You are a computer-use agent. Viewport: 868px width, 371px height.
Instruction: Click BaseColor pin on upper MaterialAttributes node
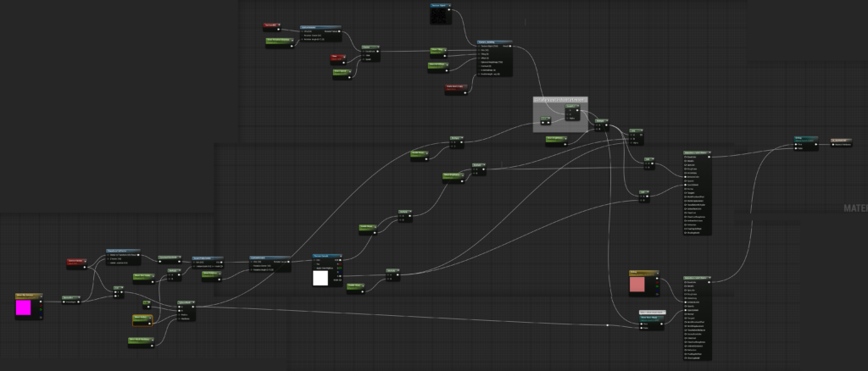(x=687, y=157)
